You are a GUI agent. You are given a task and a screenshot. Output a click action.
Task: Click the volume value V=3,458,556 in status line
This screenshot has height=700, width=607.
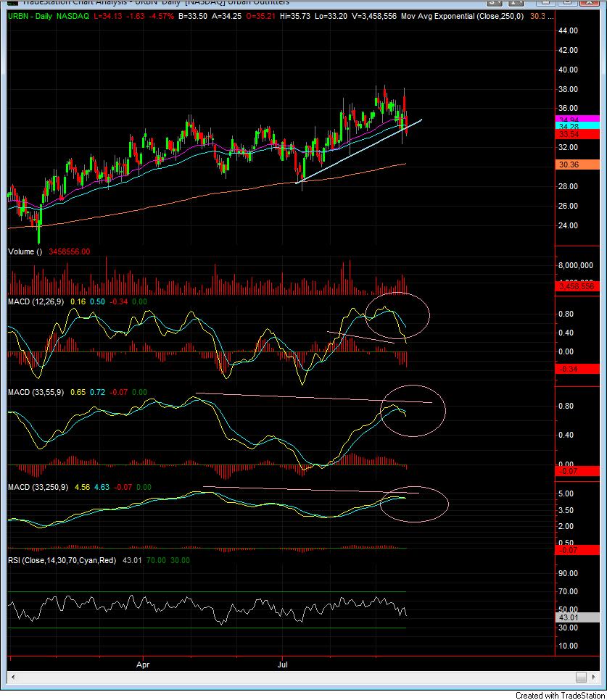(374, 16)
